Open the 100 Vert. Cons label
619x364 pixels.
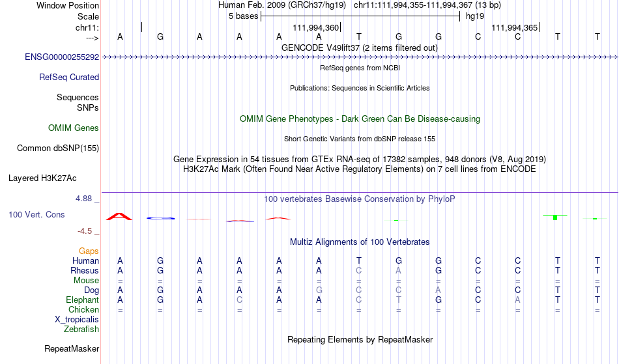pos(36,214)
